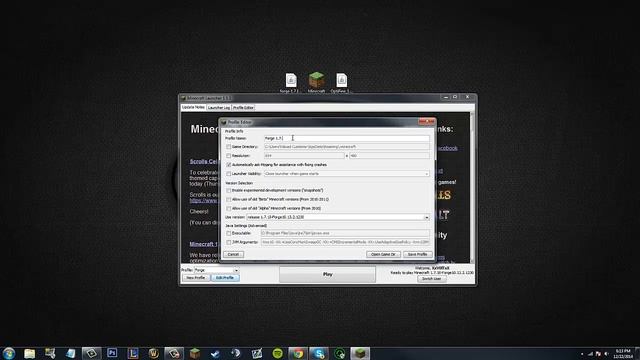Click into the Profile Name text field
Viewport: 640px width, 360px height.
[347, 138]
